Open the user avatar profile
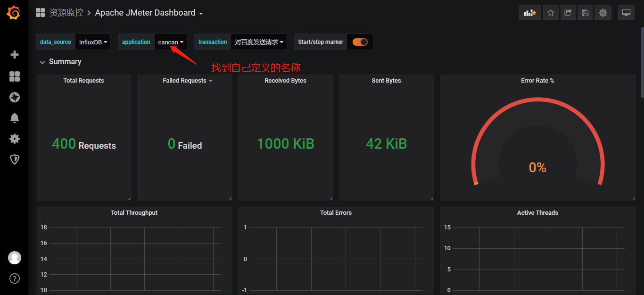The image size is (644, 295). tap(15, 258)
